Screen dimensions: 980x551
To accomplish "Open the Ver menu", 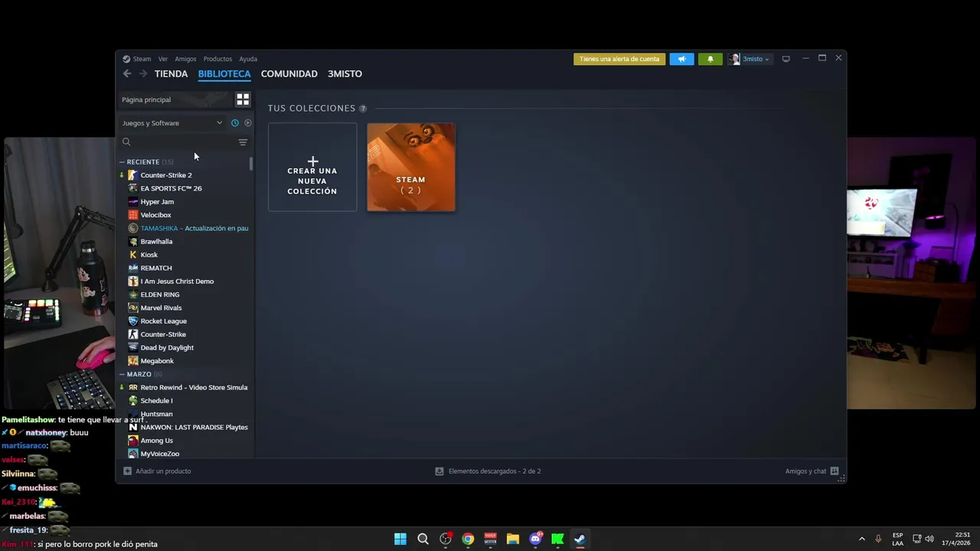I will (x=163, y=59).
